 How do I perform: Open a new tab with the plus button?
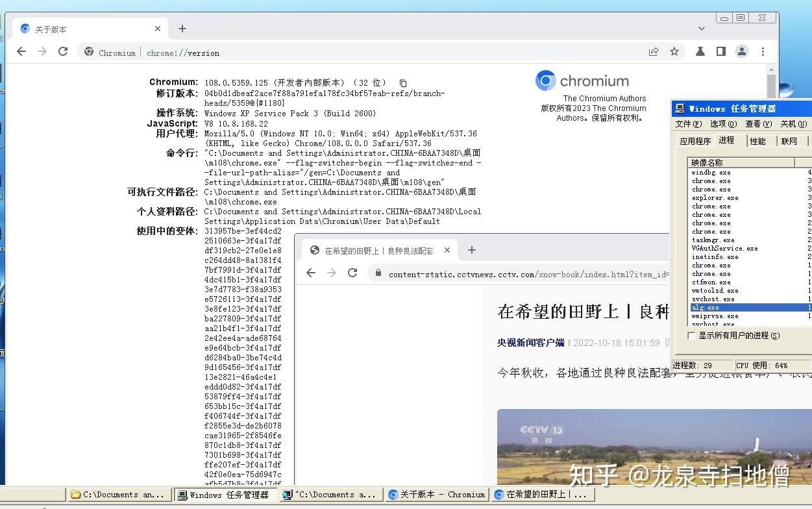tap(182, 28)
